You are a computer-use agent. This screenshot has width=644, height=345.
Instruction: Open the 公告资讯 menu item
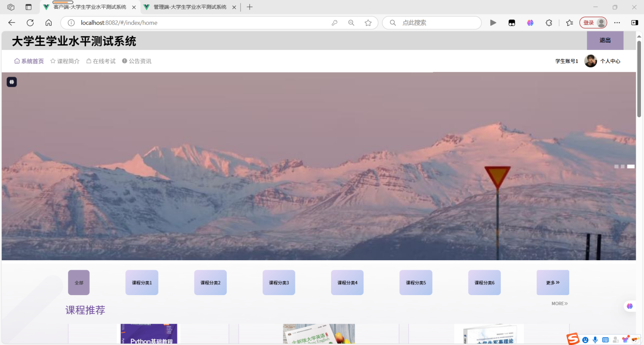(x=137, y=61)
